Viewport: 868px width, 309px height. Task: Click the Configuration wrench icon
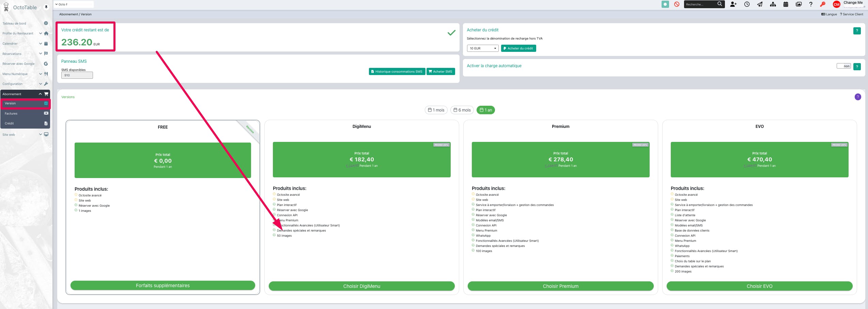[x=46, y=84]
